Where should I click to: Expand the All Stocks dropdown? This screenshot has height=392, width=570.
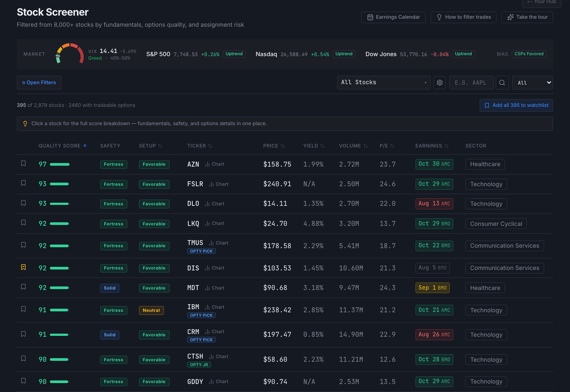click(x=384, y=83)
